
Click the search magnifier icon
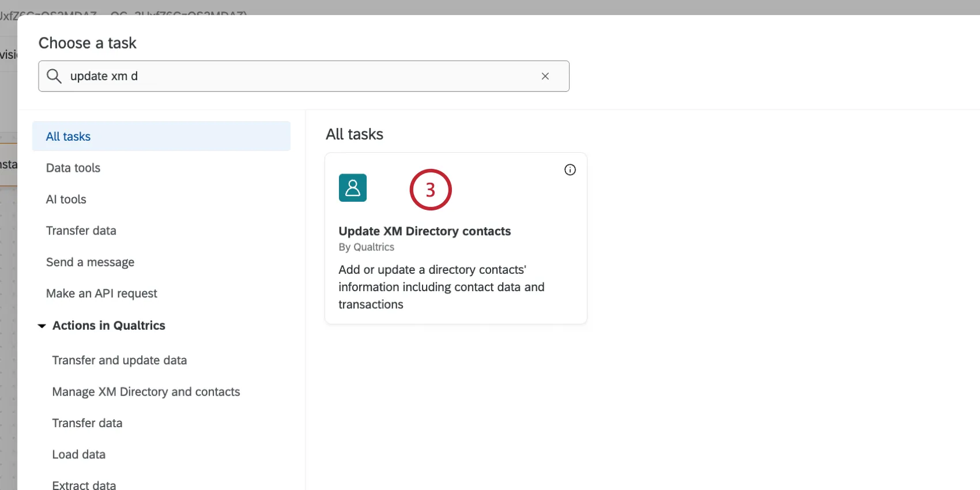(54, 76)
